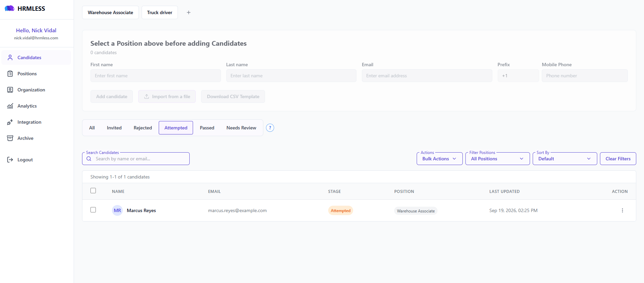This screenshot has width=644, height=283.
Task: Click the Marcus Reyes candidate name
Action: pyautogui.click(x=141, y=210)
